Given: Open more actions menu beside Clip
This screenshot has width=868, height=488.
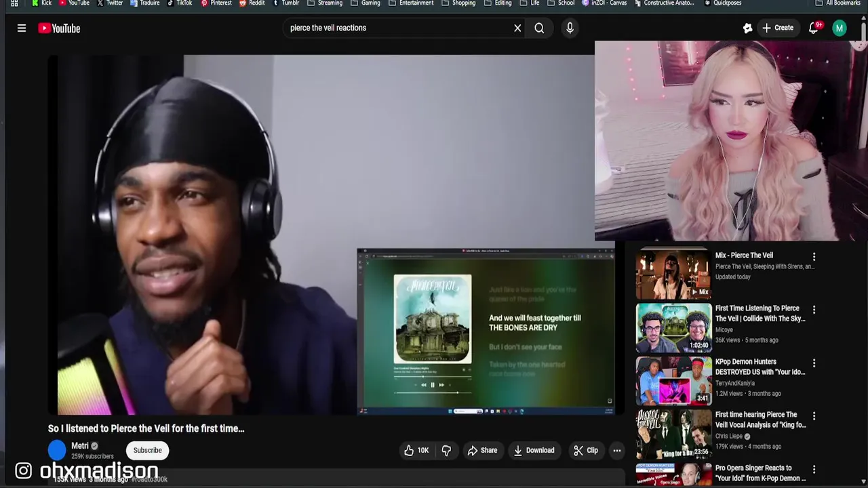Looking at the screenshot, I should point(616,450).
